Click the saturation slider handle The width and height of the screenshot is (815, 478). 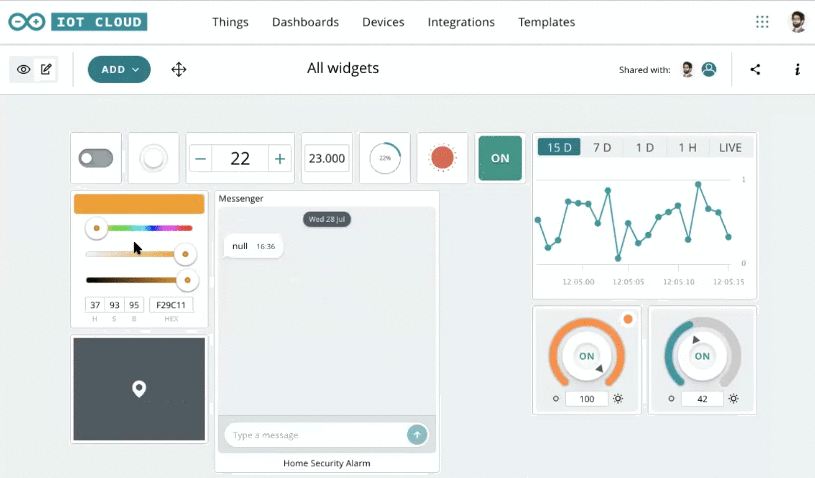pyautogui.click(x=185, y=254)
